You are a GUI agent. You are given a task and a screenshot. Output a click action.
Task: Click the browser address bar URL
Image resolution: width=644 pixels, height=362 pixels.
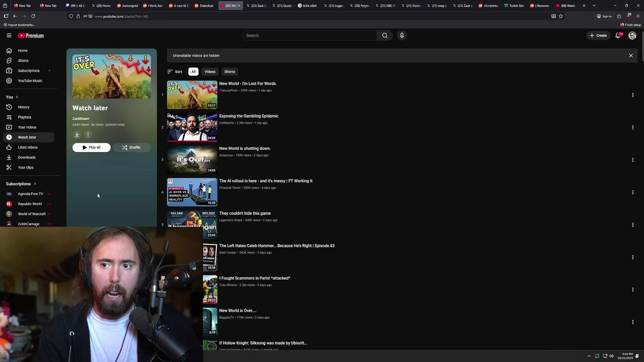click(x=122, y=17)
